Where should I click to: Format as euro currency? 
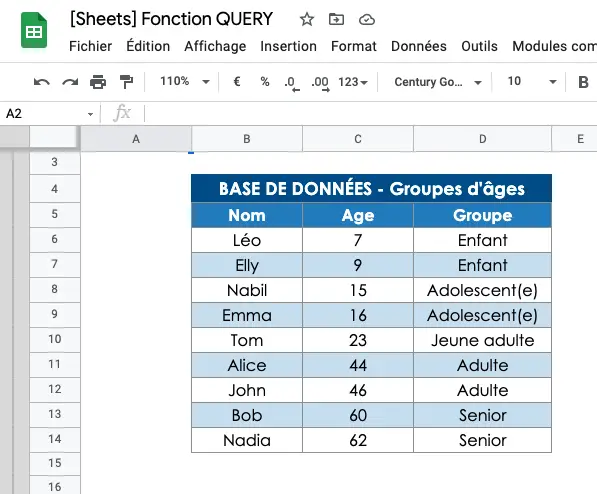pyautogui.click(x=236, y=82)
